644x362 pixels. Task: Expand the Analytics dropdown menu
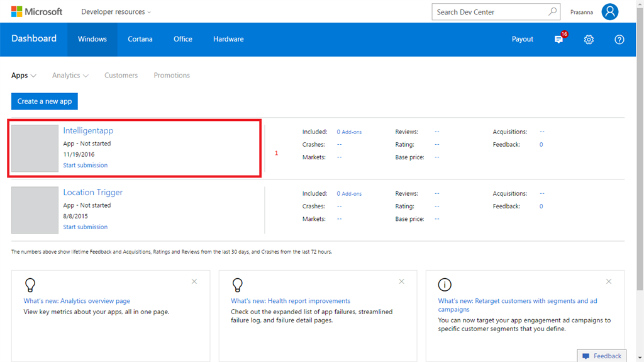[x=70, y=76]
